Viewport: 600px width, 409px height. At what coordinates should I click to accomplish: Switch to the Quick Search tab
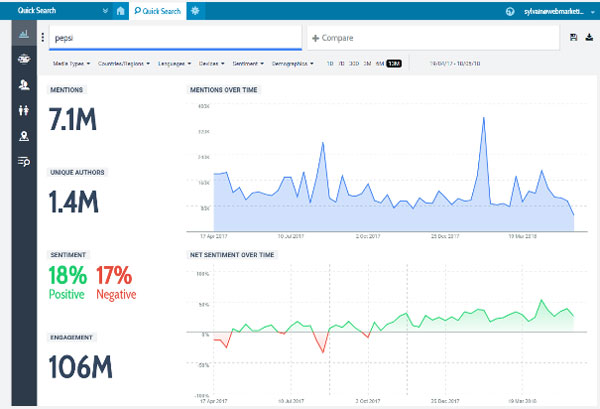tap(158, 11)
